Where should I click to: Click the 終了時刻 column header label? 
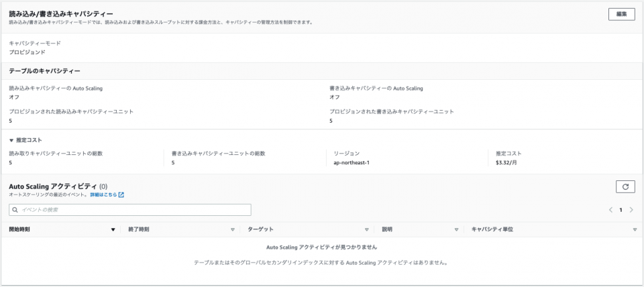(x=139, y=229)
